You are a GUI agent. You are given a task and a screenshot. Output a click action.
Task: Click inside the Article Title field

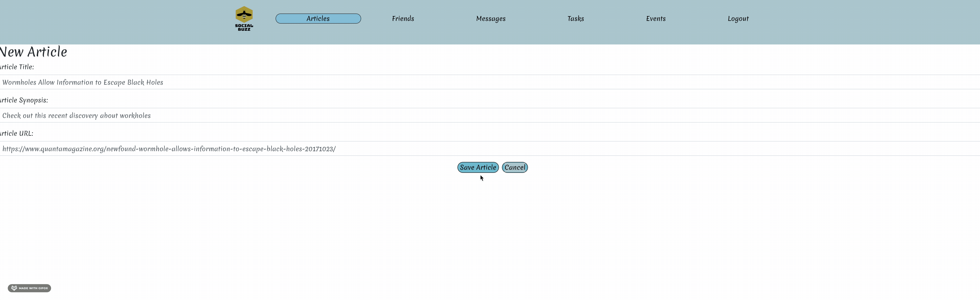pyautogui.click(x=228, y=82)
